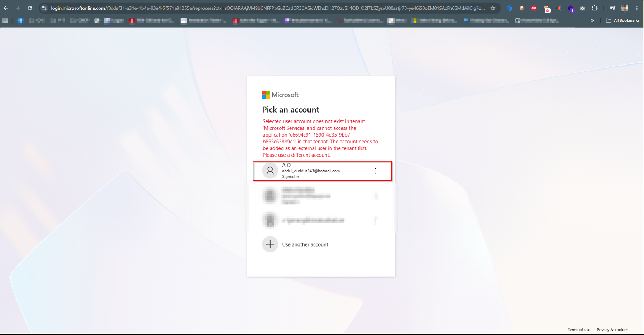Open the orange toggle-pill extension icon
Screen dimensions: 644x335
[x=522, y=8]
